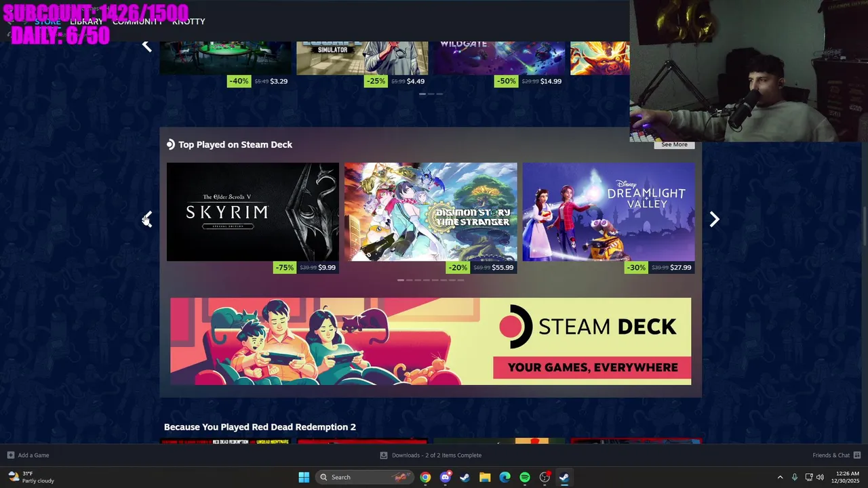Click Steam taskbar icon beside Discord
Screen dimensions: 868x488
[465, 477]
